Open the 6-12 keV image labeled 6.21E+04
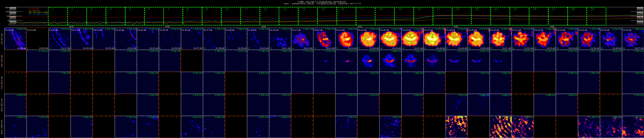Screen dimensions: 644x138 (x=346, y=61)
